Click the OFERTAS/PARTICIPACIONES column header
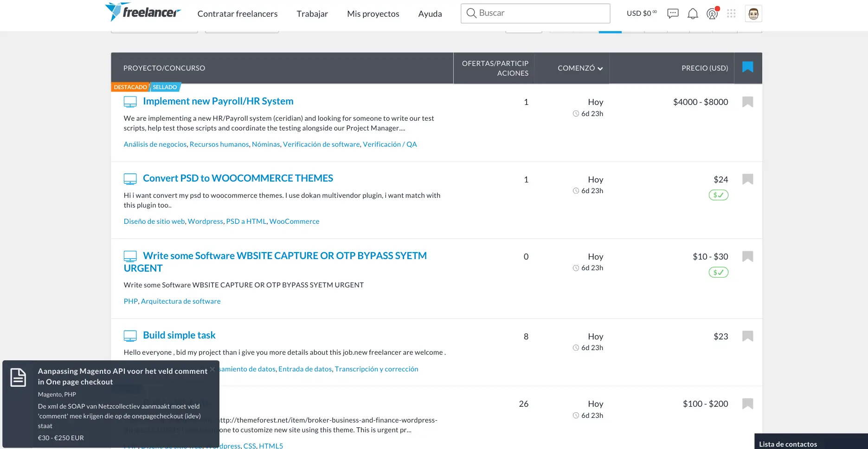This screenshot has width=868, height=449. tap(495, 68)
